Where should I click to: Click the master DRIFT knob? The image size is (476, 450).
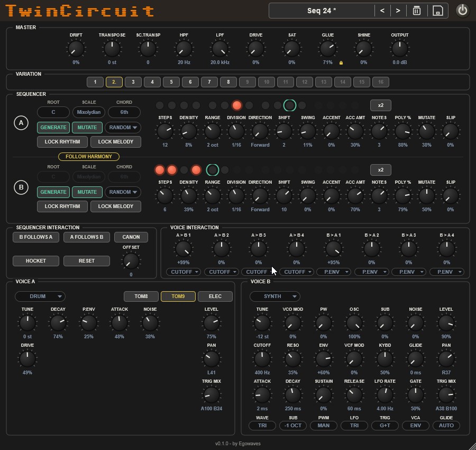tap(76, 49)
